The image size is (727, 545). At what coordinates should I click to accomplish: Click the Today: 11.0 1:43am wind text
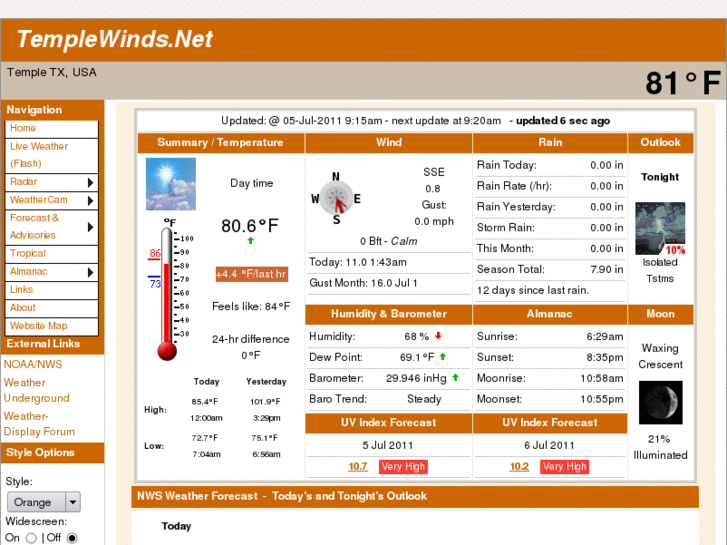(x=357, y=262)
